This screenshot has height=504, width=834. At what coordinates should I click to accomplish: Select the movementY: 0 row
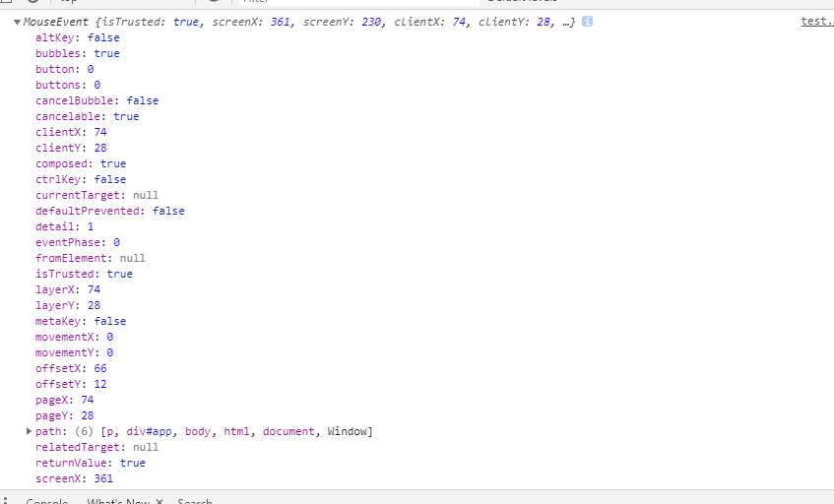click(75, 352)
